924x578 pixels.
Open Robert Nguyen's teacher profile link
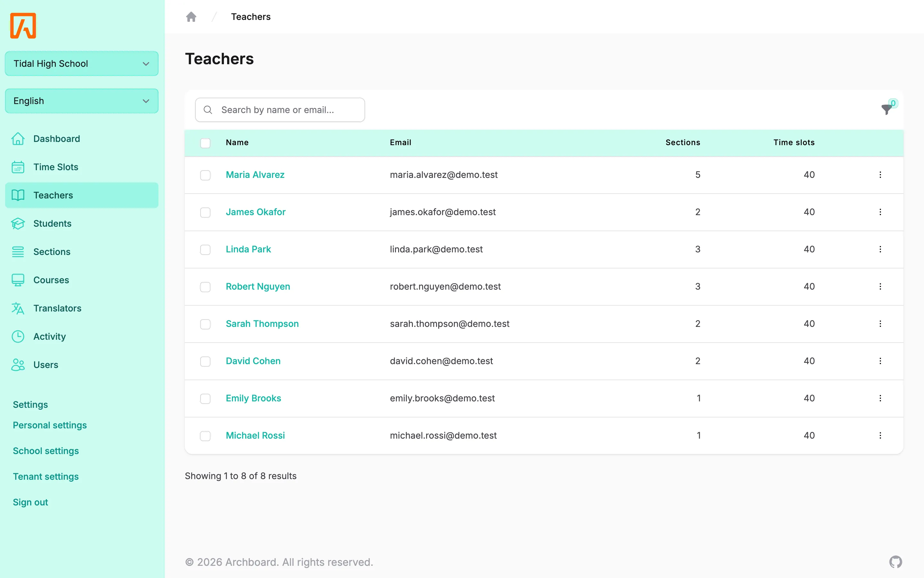click(258, 286)
